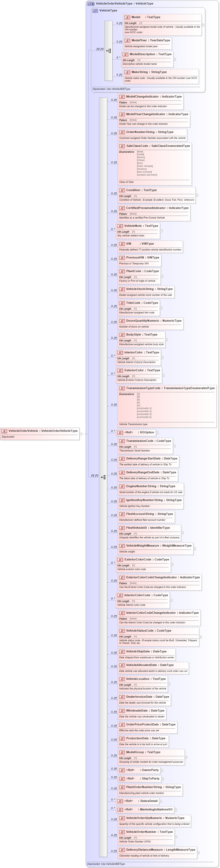Click the E icon of VehicleShipDate
Screen dimensions: 220x868
(122, 652)
